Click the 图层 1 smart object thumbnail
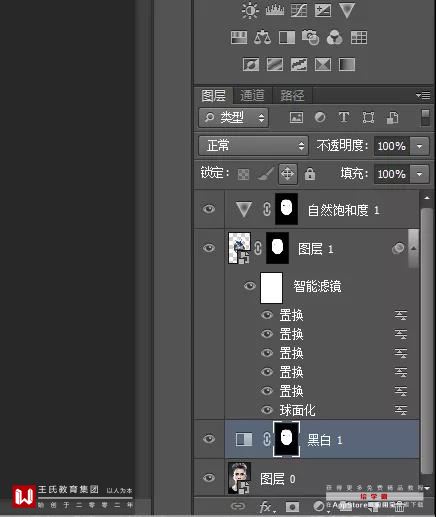This screenshot has height=517, width=436. [239, 248]
